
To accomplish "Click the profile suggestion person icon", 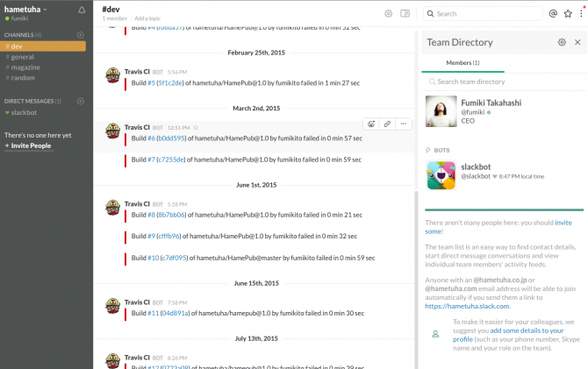I will [435, 334].
